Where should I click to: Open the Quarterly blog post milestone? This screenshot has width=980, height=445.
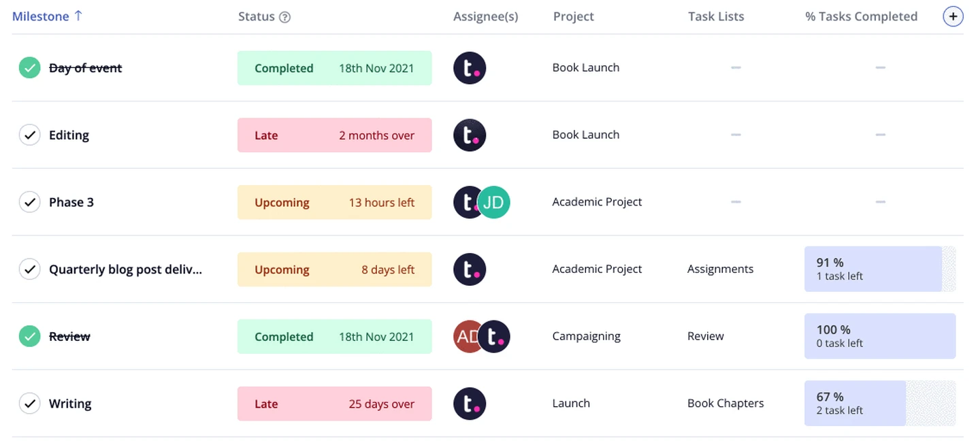pyautogui.click(x=125, y=269)
